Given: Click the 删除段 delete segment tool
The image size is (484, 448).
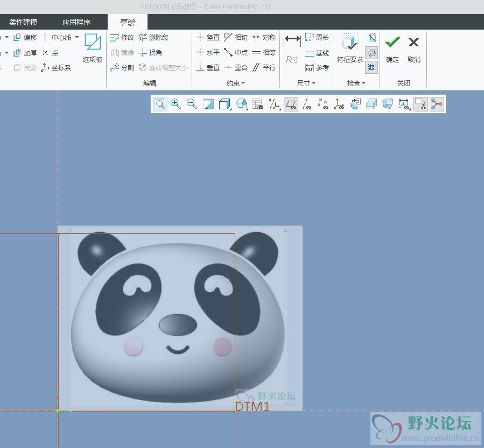Looking at the screenshot, I should click(x=153, y=38).
